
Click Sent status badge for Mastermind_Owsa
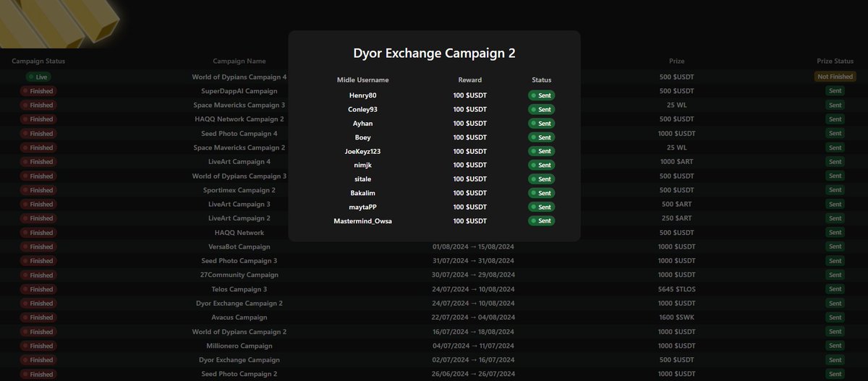click(541, 221)
